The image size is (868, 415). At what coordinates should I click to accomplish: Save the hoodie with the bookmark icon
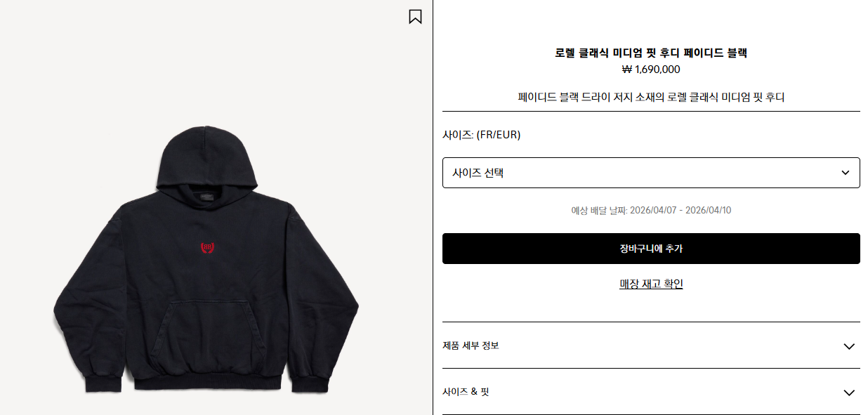pos(415,16)
